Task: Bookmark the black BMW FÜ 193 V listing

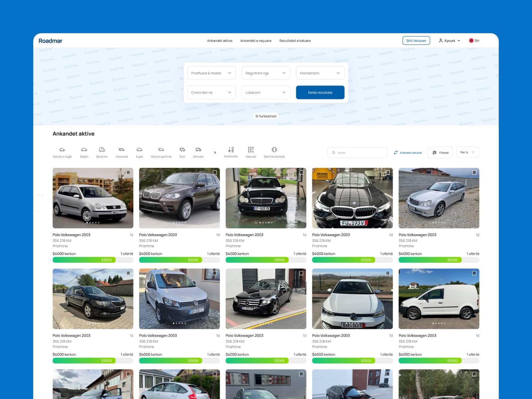Action: click(x=388, y=173)
